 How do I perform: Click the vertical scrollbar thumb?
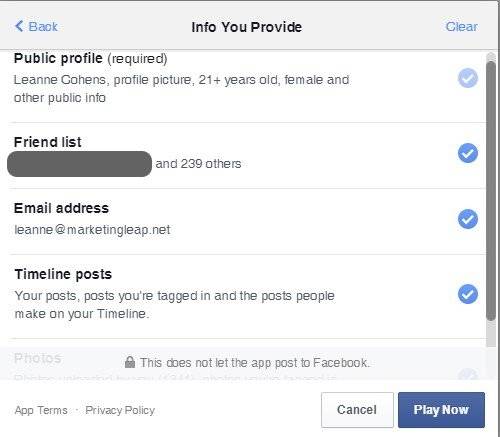click(x=491, y=191)
